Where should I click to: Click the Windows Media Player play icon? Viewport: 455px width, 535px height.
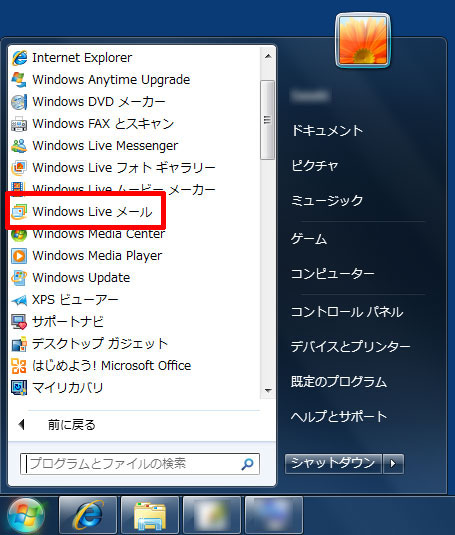19,256
